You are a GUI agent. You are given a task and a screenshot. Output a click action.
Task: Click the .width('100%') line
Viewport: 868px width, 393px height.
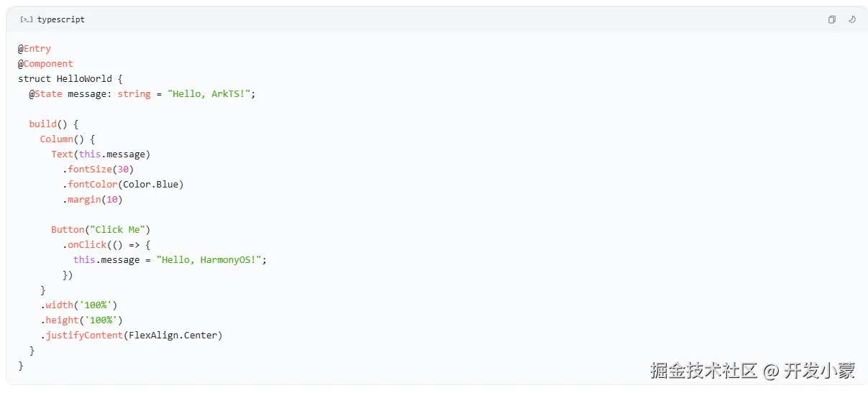pyautogui.click(x=79, y=305)
